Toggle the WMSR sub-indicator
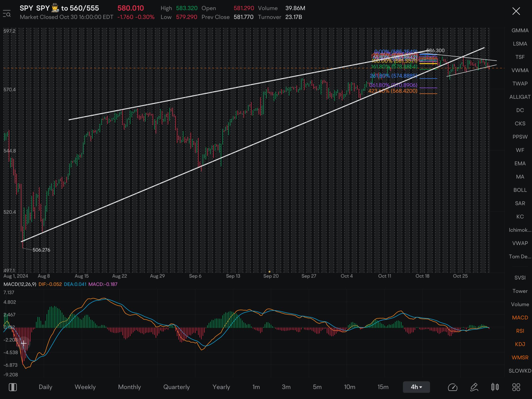This screenshot has width=532, height=399. (x=520, y=358)
